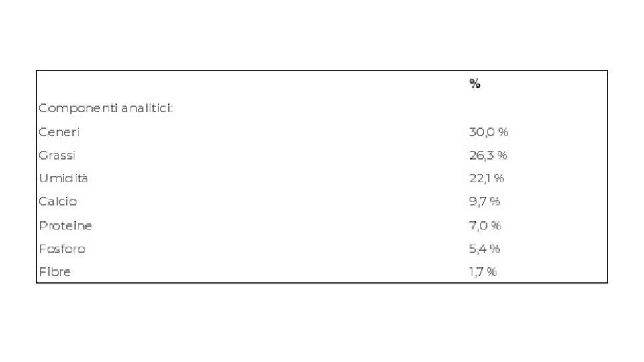The image size is (644, 362).
Task: Select the Componenti analitici heading
Action: (105, 109)
